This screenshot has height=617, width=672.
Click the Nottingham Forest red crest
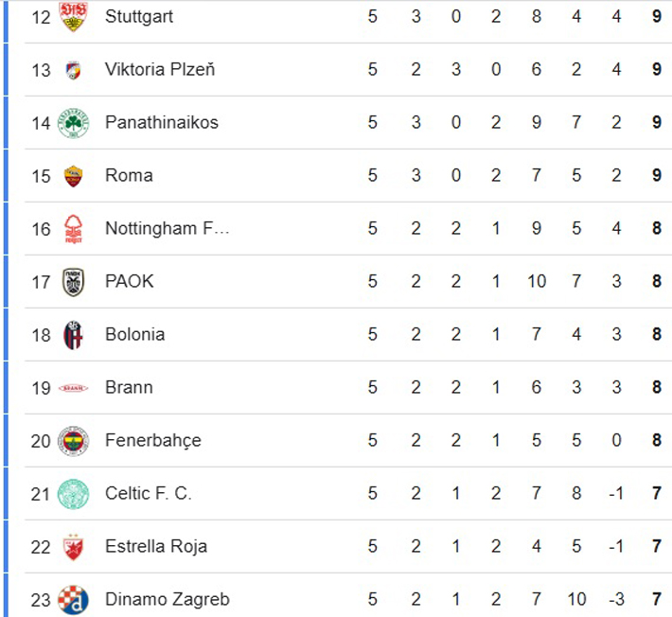click(73, 229)
